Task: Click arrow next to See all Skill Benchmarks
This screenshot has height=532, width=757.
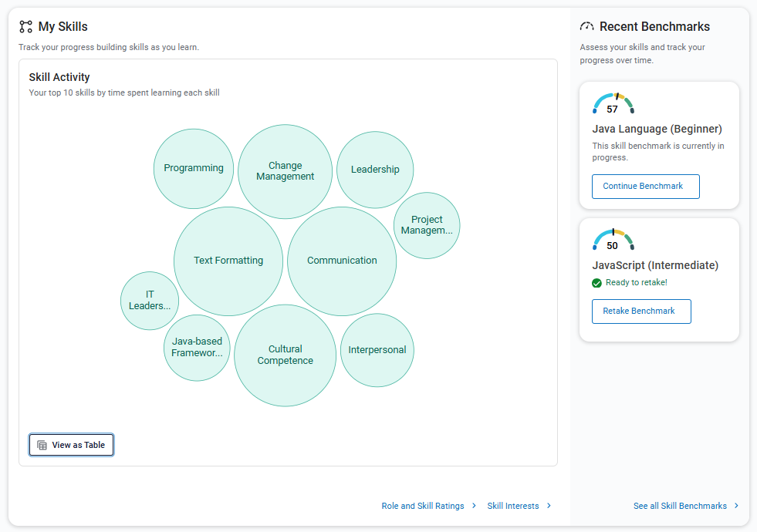Action: [736, 506]
